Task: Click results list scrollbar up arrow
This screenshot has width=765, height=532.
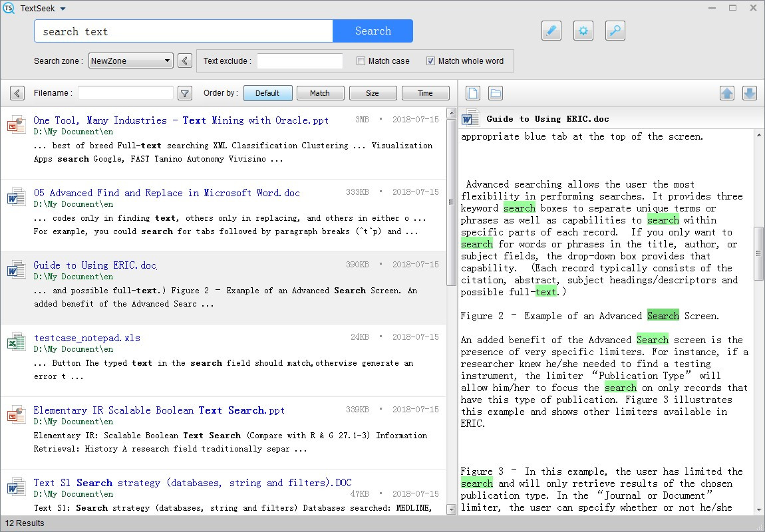Action: 451,113
